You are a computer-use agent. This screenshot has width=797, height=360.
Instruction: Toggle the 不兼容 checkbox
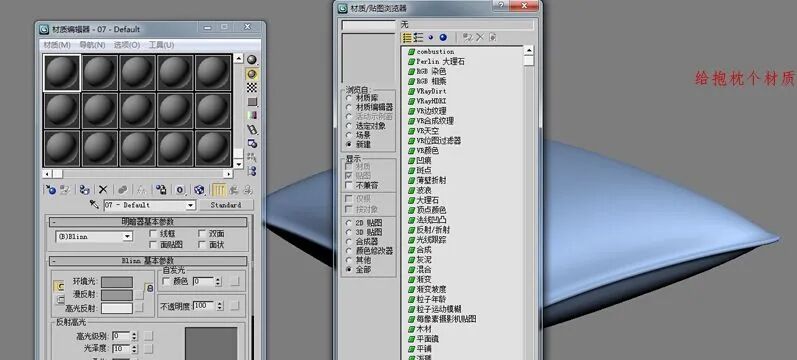coord(349,185)
